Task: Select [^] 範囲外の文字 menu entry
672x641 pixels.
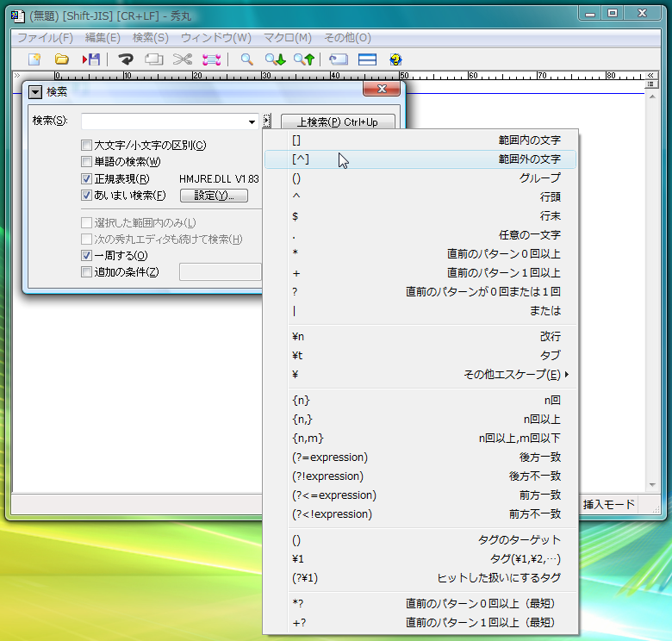Action: click(x=420, y=159)
